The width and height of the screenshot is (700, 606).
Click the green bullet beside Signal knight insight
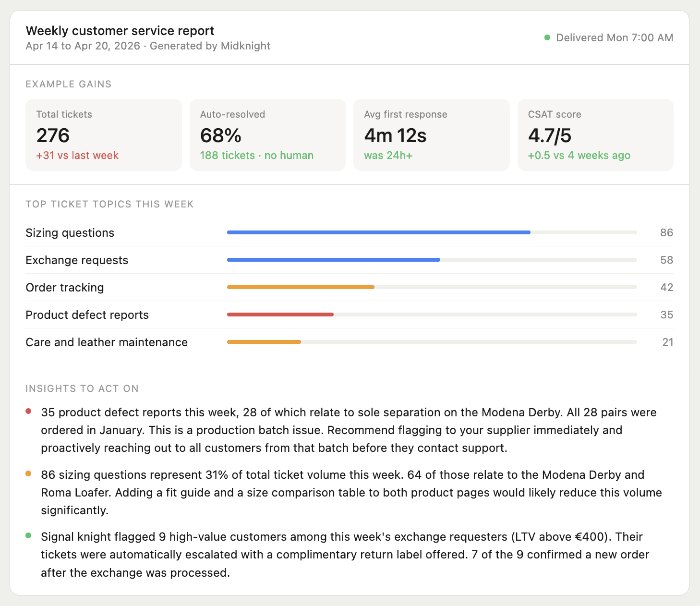tap(27, 535)
